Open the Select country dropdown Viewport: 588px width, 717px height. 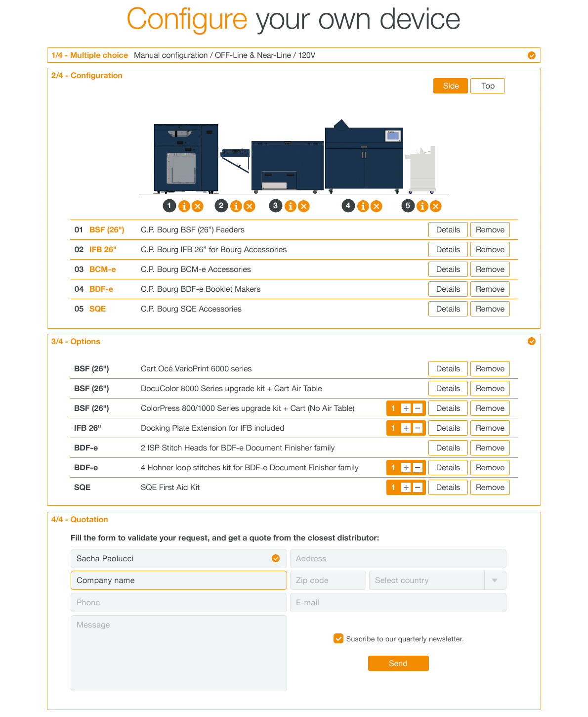[437, 581]
